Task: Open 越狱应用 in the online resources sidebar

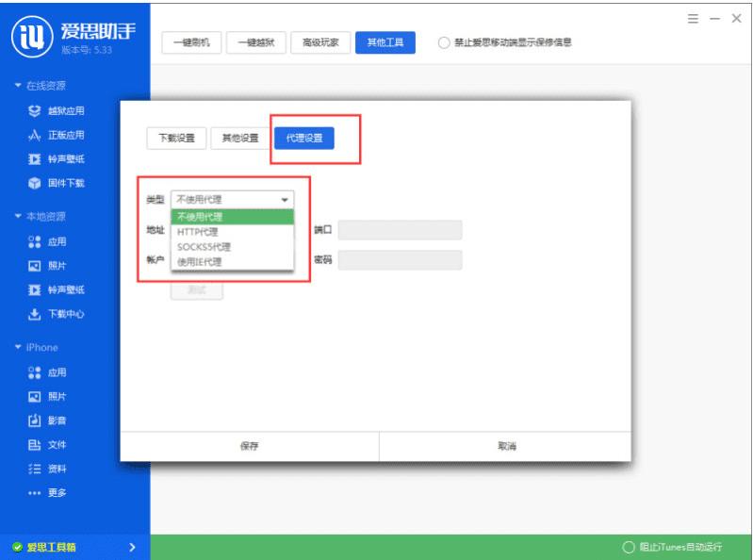Action: [x=57, y=111]
